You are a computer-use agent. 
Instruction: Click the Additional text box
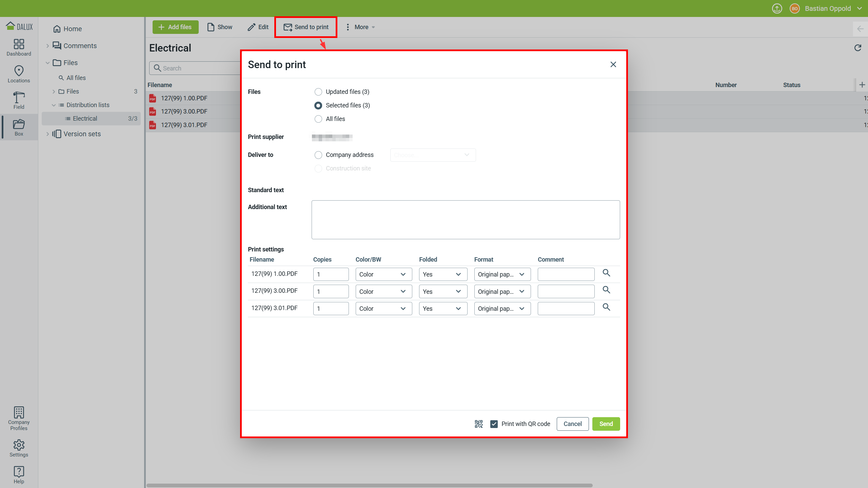[465, 220]
